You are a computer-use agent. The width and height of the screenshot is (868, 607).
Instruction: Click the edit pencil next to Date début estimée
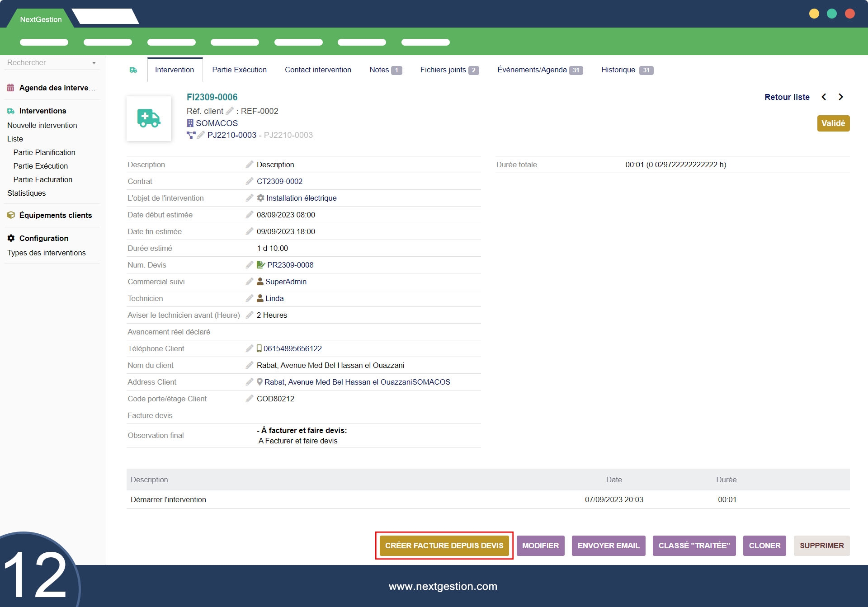click(249, 215)
